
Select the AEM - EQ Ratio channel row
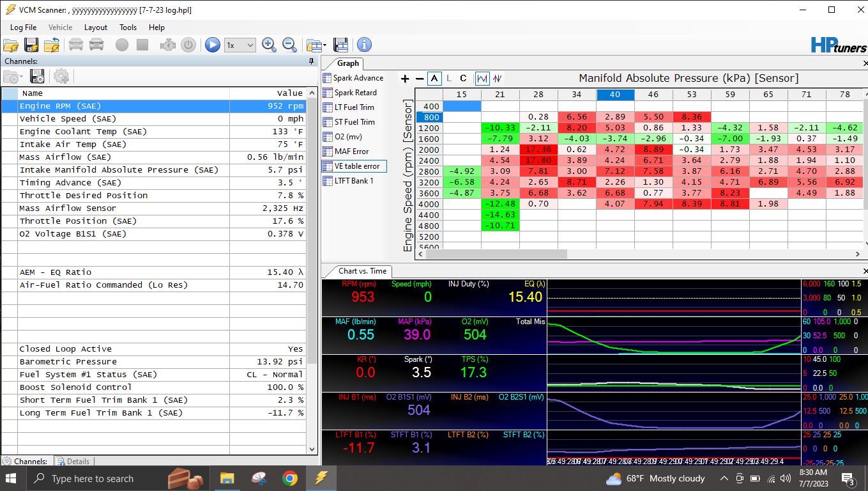(x=154, y=272)
